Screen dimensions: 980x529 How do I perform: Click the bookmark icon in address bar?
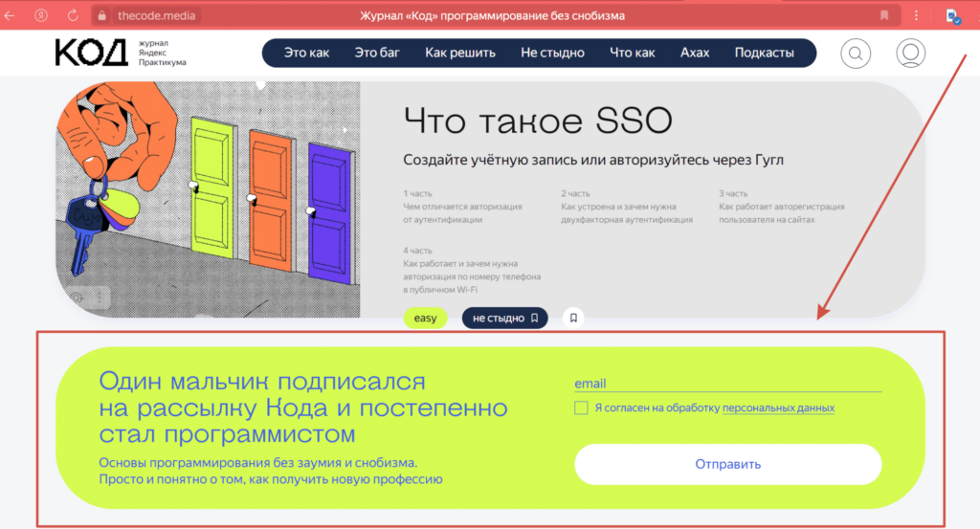click(x=884, y=15)
